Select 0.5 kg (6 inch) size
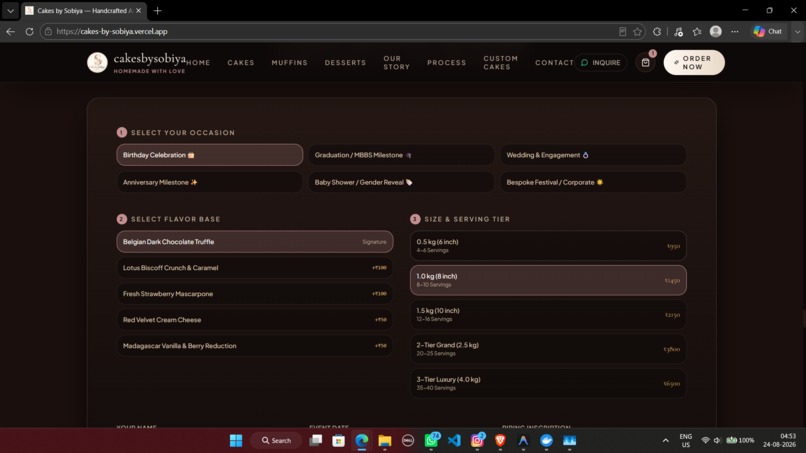806x453 pixels. (548, 246)
